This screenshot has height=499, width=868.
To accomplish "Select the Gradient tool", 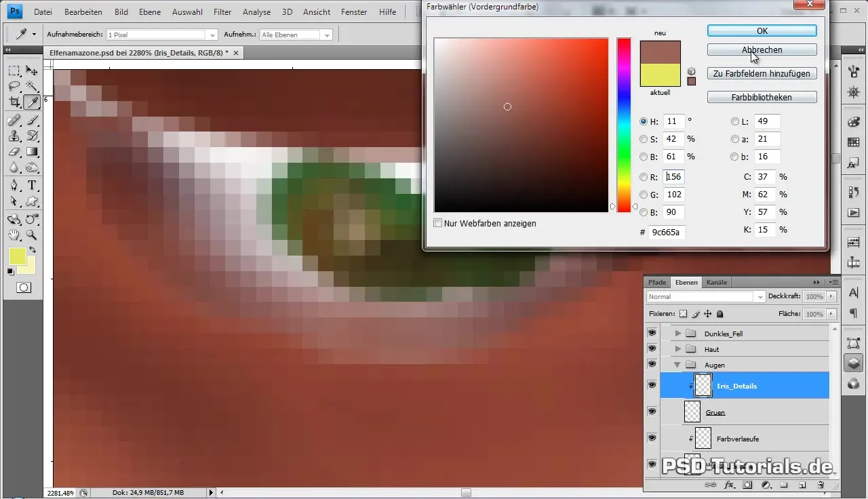I will (x=32, y=152).
